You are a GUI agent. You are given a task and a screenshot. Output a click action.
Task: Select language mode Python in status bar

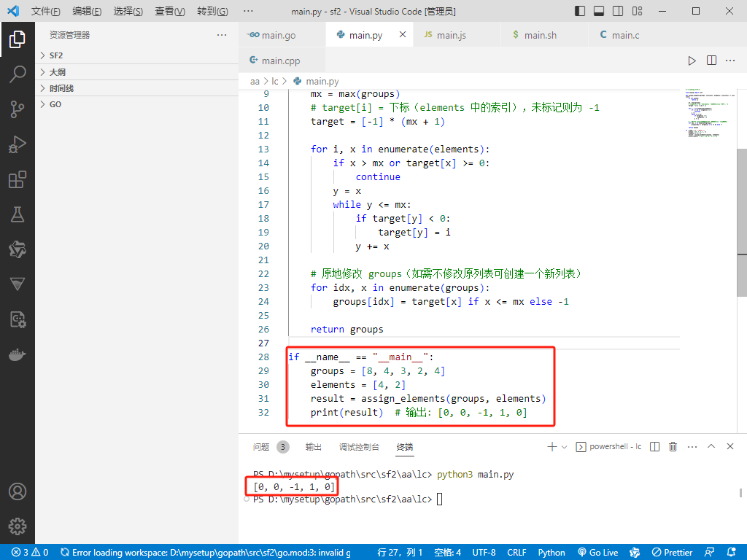click(551, 553)
